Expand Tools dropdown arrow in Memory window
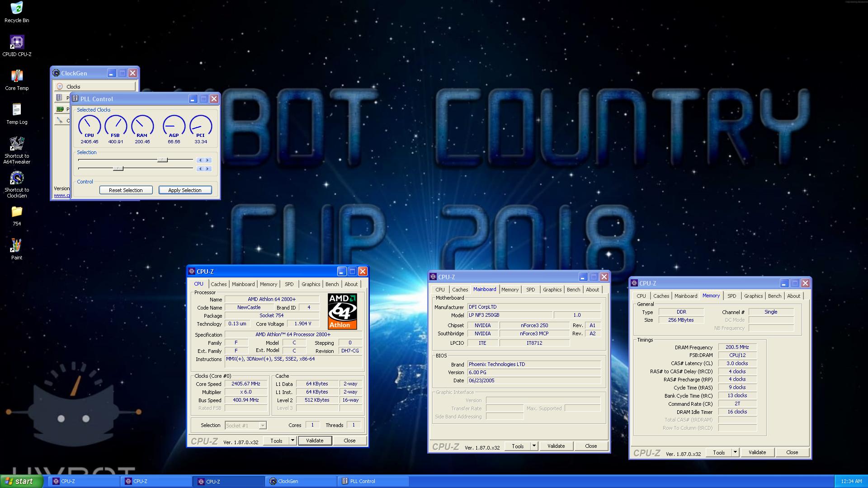 click(735, 452)
